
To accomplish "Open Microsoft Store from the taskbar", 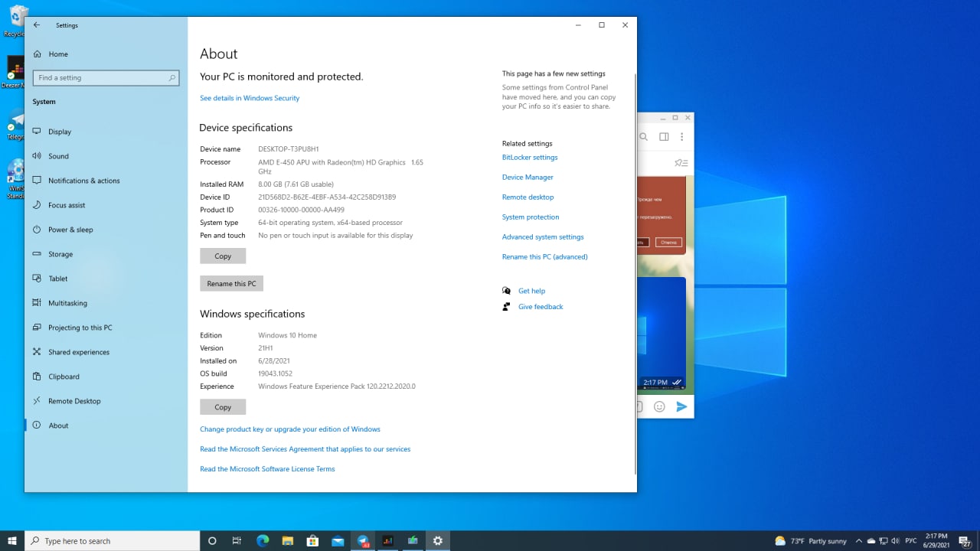I will [x=312, y=541].
